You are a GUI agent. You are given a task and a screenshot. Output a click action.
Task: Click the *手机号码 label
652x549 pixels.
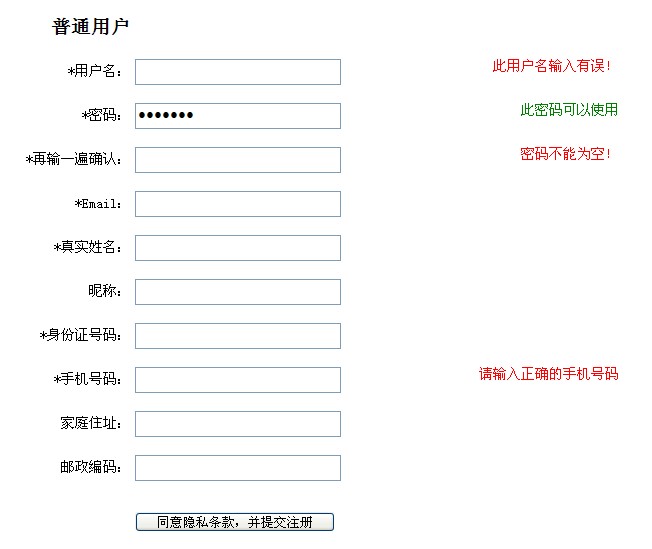tap(88, 380)
